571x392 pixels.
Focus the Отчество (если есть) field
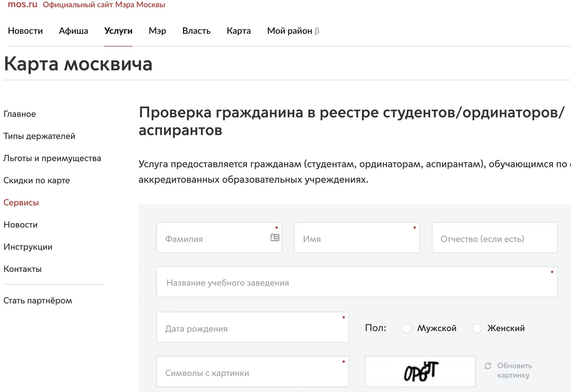494,238
